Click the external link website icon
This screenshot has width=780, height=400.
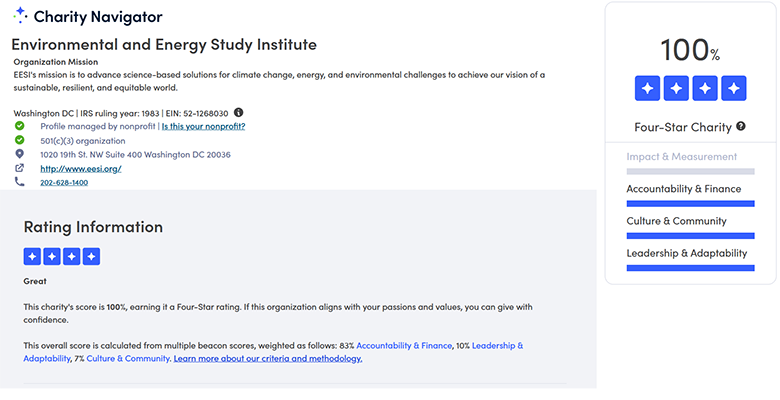pos(20,168)
